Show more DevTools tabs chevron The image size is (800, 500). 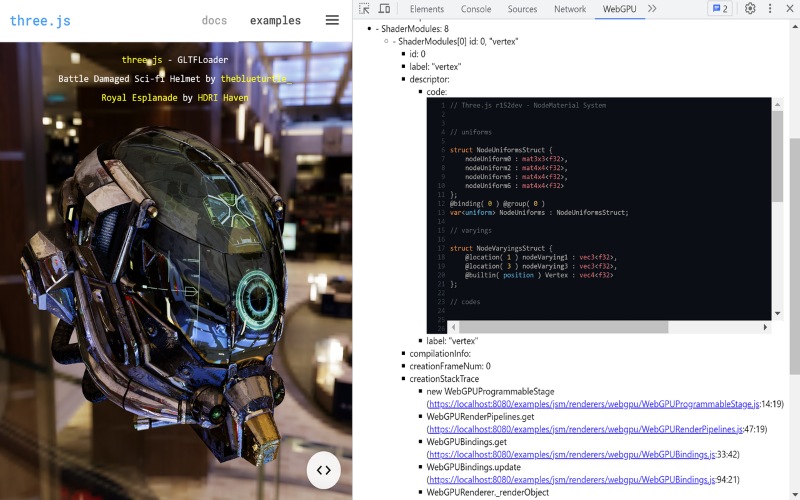(x=652, y=9)
